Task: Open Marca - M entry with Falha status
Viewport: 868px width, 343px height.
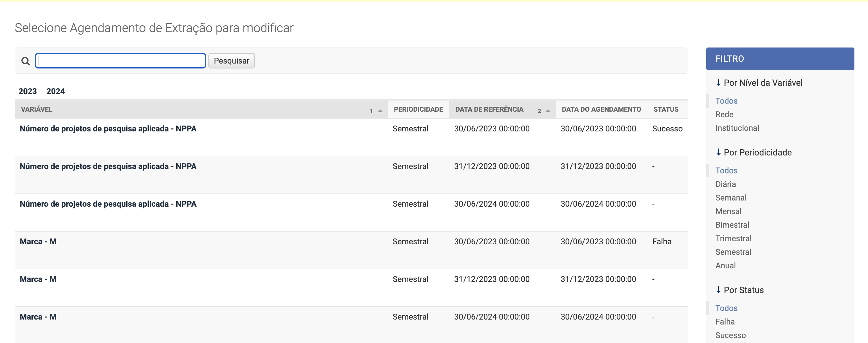Action: click(x=38, y=242)
